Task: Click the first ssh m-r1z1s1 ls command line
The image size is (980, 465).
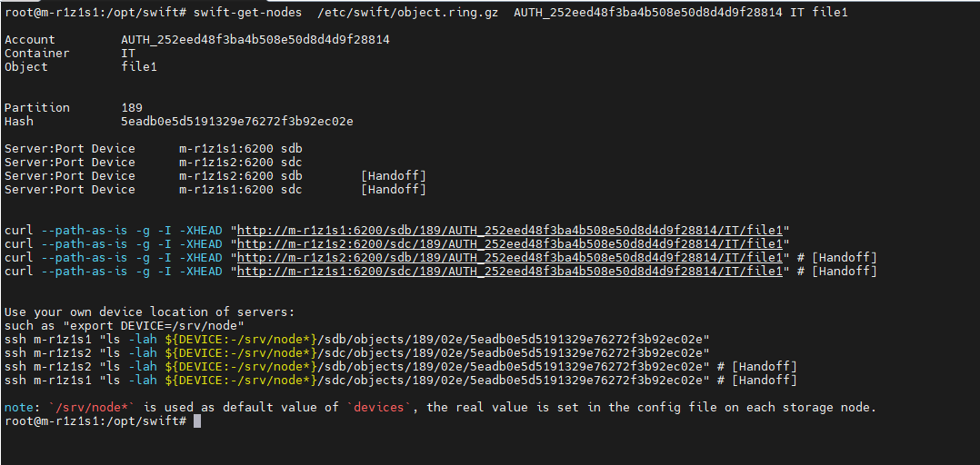Action: pyautogui.click(x=356, y=340)
